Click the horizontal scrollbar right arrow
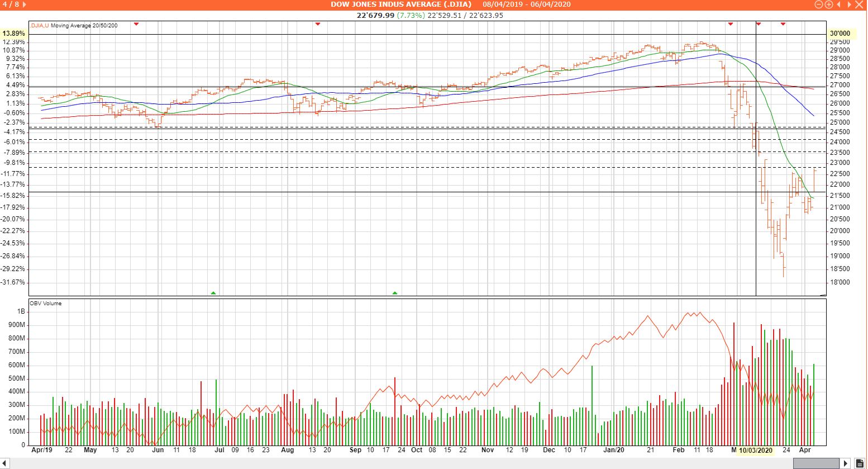The width and height of the screenshot is (868, 469). 846,463
